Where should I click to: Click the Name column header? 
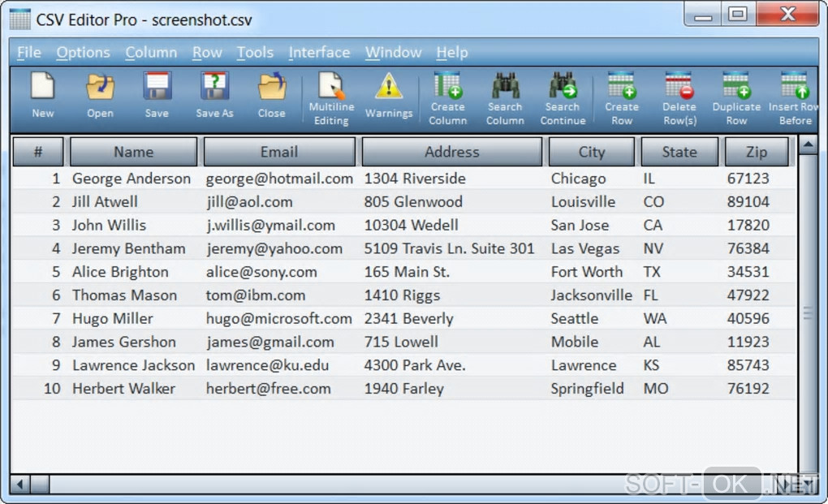click(x=134, y=152)
